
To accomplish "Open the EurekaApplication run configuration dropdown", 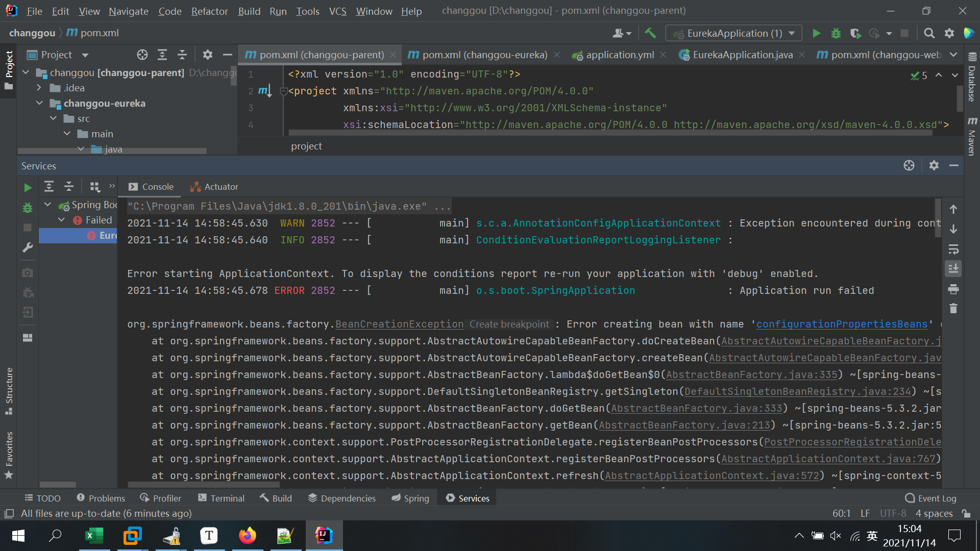I will pyautogui.click(x=734, y=34).
